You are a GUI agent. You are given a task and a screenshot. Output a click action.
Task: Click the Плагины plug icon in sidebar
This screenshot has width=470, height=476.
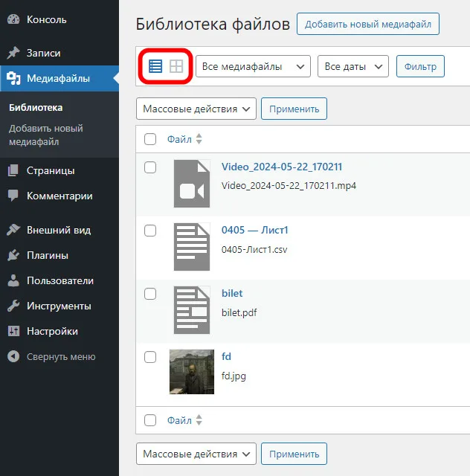point(13,255)
